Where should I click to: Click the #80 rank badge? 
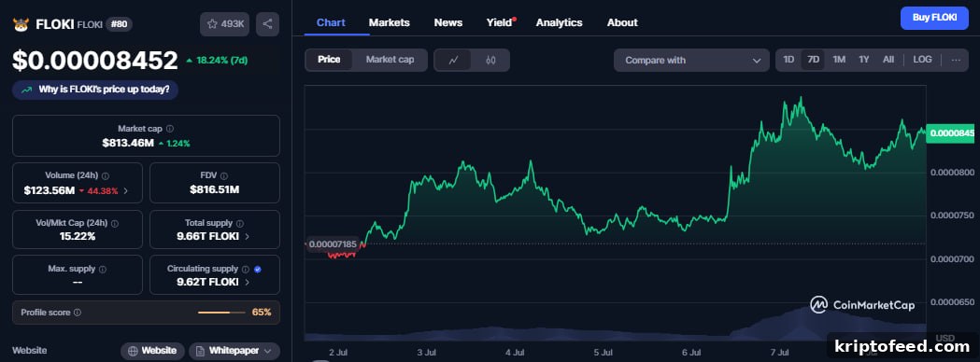(x=119, y=24)
